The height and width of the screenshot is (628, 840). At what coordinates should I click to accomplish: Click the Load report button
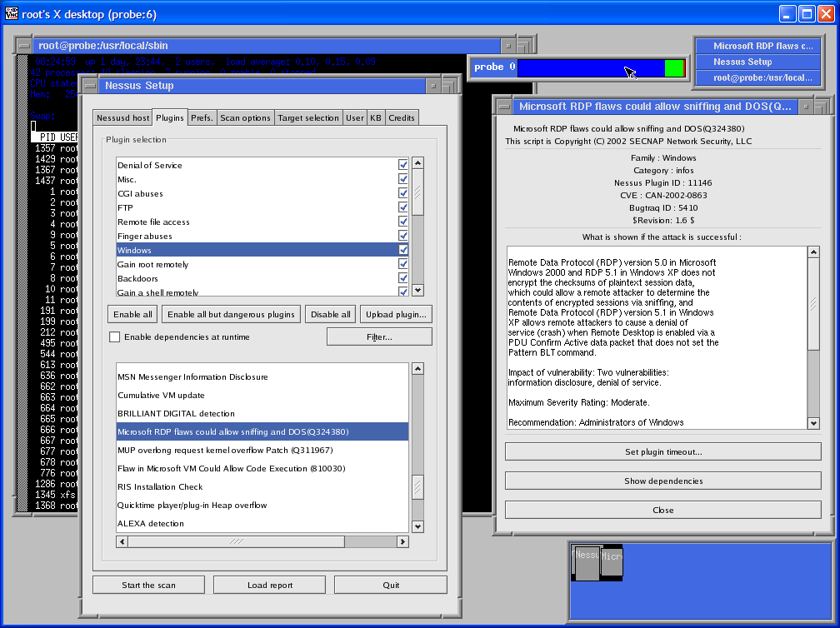(x=269, y=586)
